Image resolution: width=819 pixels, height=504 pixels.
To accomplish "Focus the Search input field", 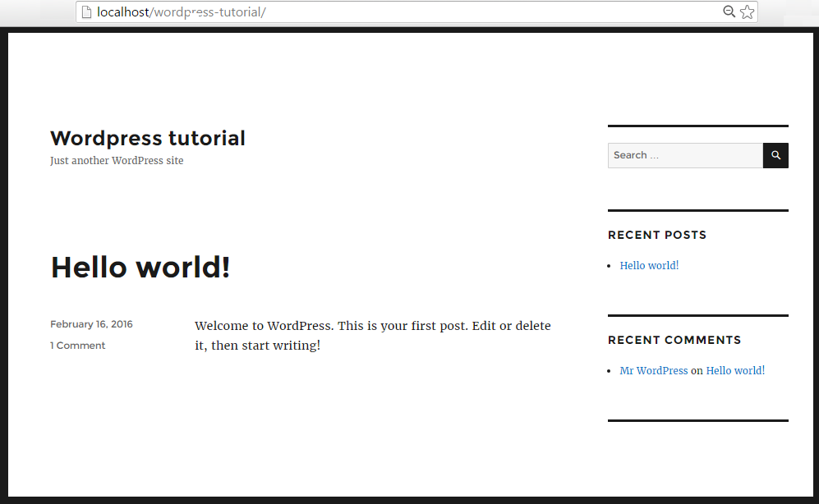I will pos(685,155).
